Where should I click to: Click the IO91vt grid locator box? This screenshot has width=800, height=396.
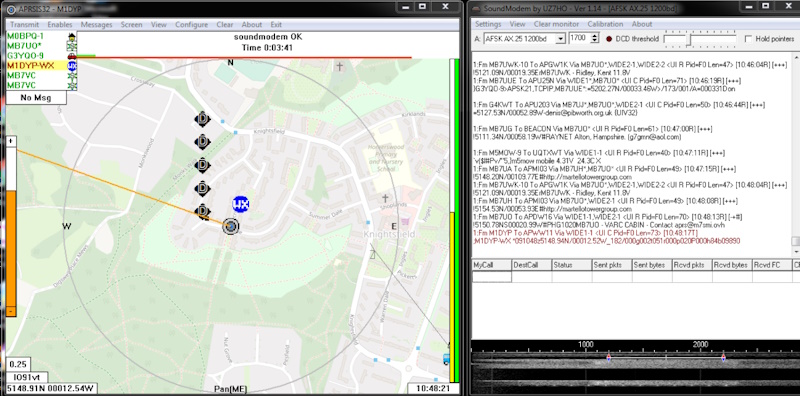27,378
